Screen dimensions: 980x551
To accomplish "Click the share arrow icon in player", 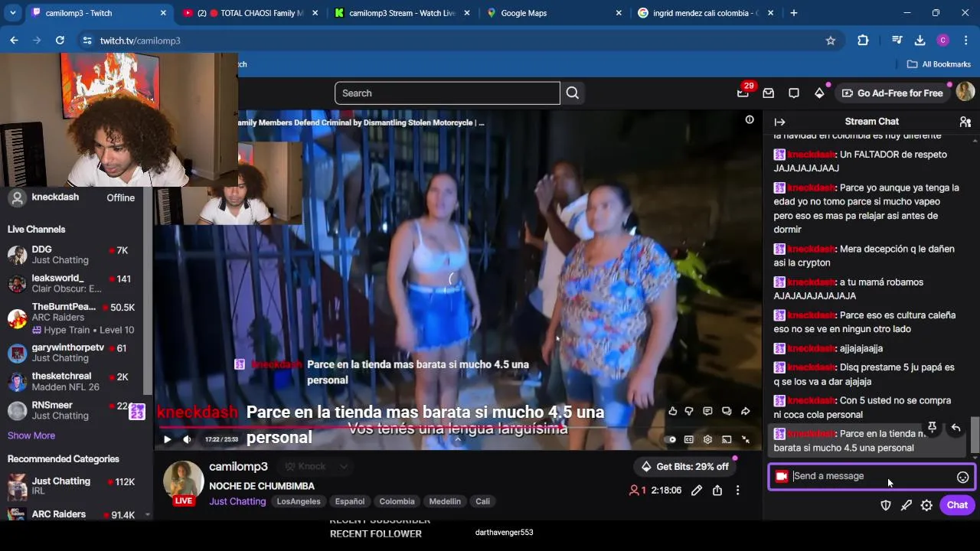I will 746,412.
